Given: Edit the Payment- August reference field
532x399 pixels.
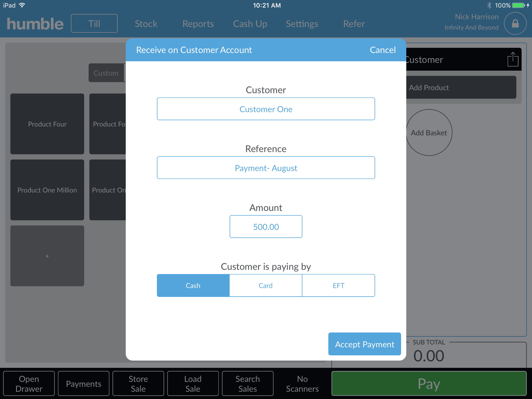Looking at the screenshot, I should (x=266, y=168).
